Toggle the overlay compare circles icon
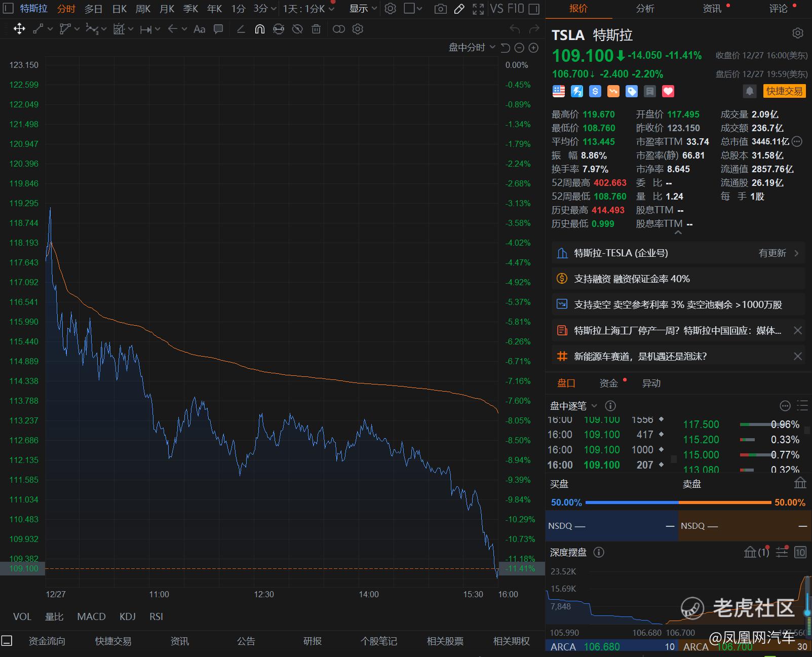This screenshot has width=812, height=657. click(x=339, y=29)
